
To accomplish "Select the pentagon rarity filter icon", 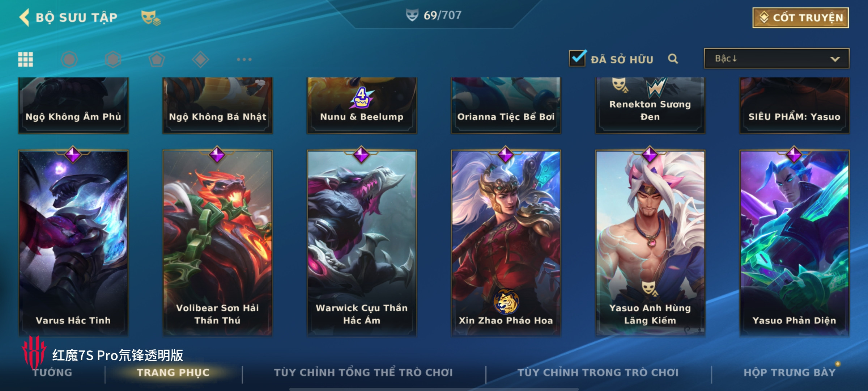I will [x=157, y=59].
